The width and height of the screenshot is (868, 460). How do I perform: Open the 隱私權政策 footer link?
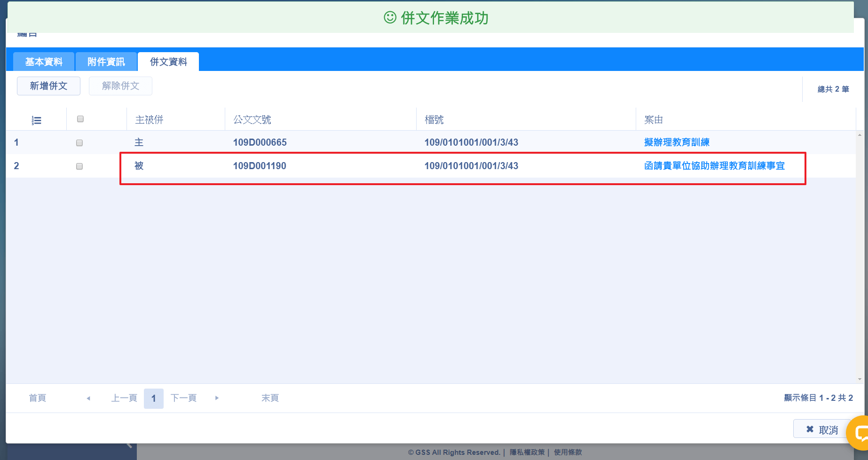[527, 452]
